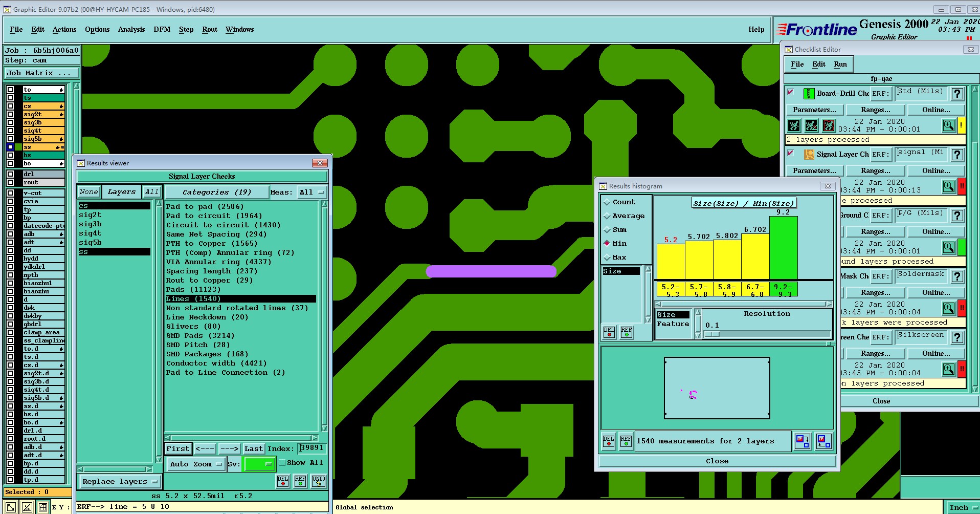Open the DFM menu
This screenshot has height=514, width=980.
tap(162, 30)
